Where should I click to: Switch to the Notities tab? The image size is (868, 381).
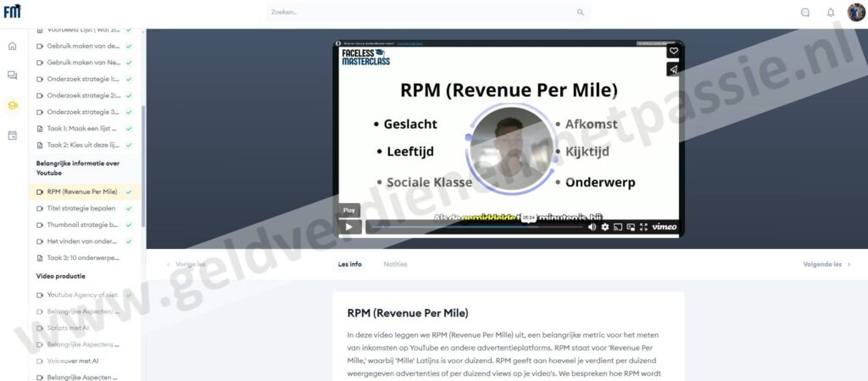pos(395,264)
